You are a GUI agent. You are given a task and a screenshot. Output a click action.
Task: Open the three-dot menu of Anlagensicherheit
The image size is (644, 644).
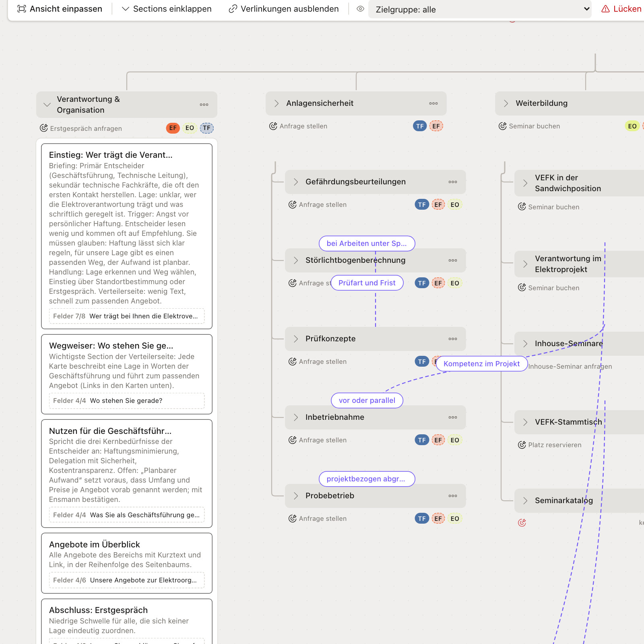pyautogui.click(x=433, y=103)
